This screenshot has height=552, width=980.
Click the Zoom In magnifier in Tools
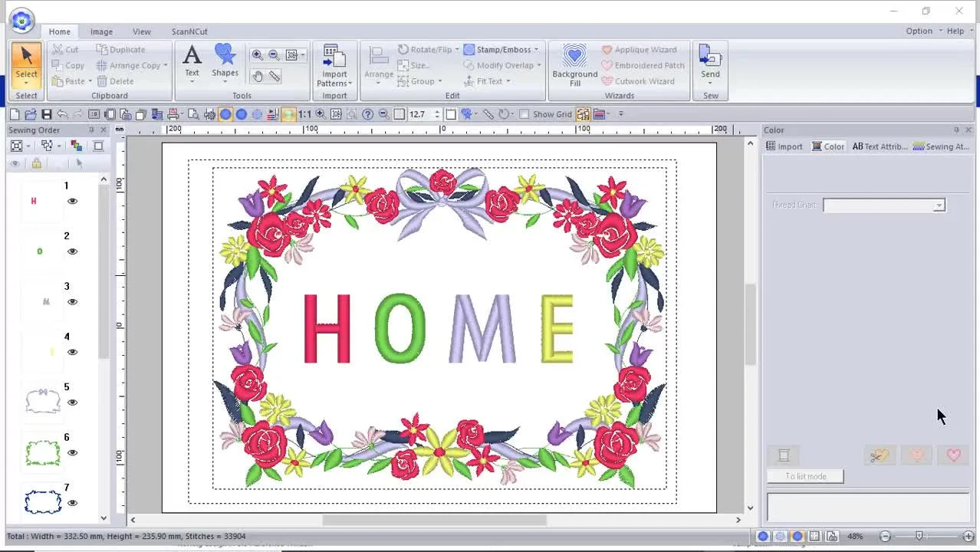[x=258, y=54]
